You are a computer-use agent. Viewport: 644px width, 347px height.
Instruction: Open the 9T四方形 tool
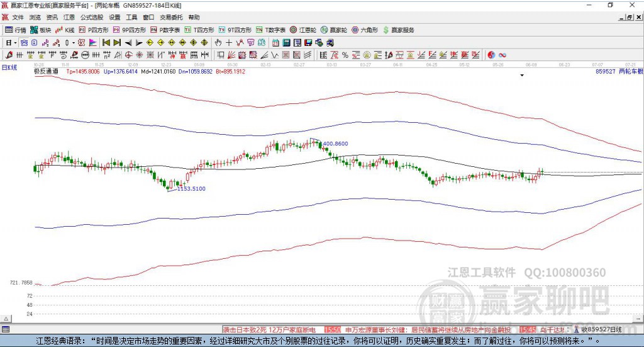tap(235, 30)
